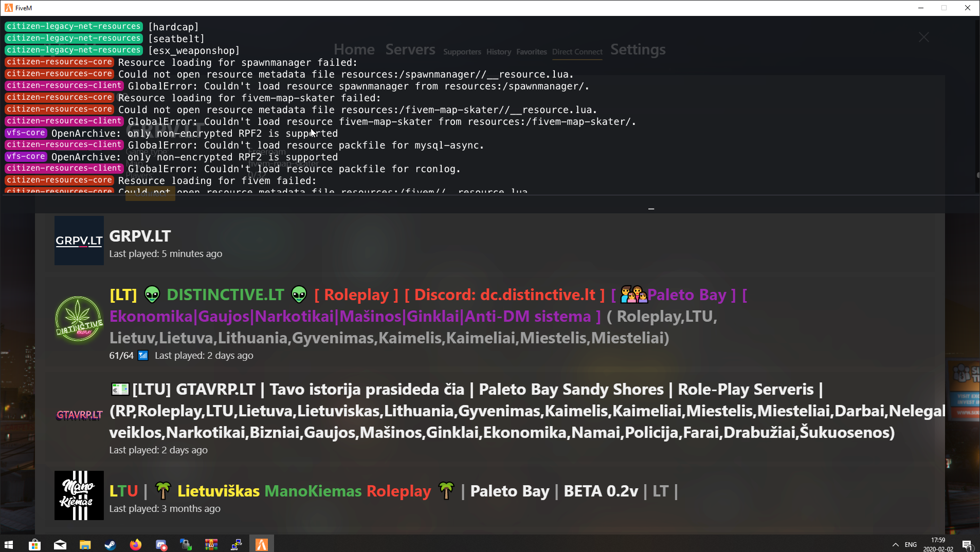Screen dimensions: 980x552
Task: Open the Settings tab
Action: (638, 50)
